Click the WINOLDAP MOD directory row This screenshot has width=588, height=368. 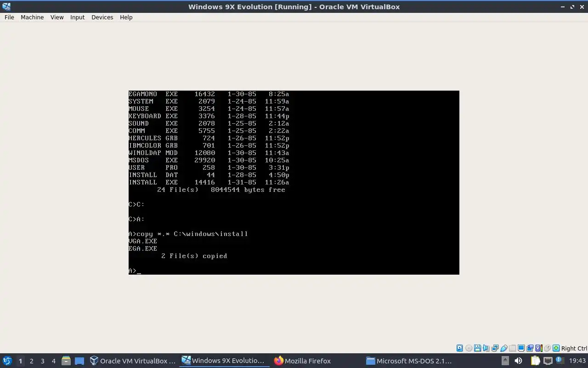coord(209,153)
